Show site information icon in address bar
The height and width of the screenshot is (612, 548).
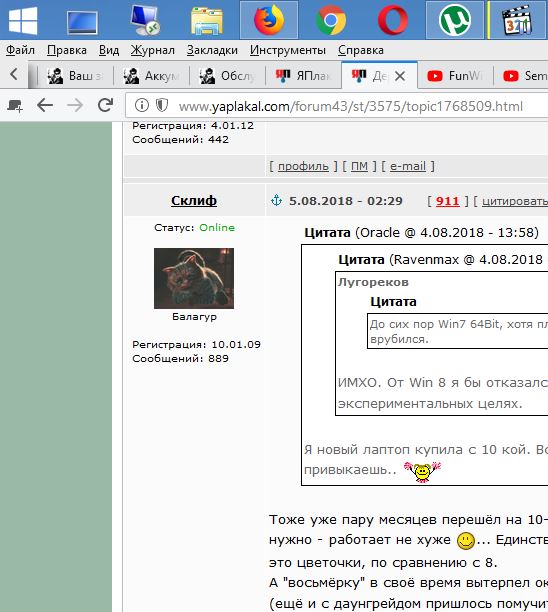(142, 105)
